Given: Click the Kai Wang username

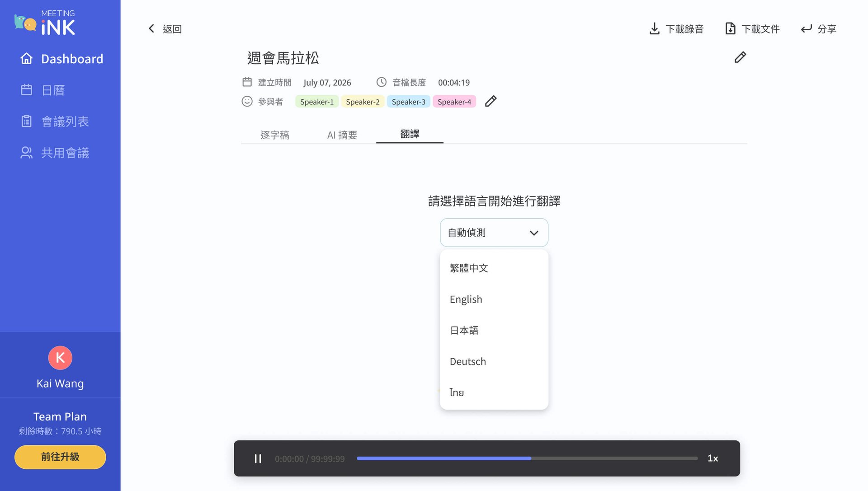Looking at the screenshot, I should (x=60, y=383).
